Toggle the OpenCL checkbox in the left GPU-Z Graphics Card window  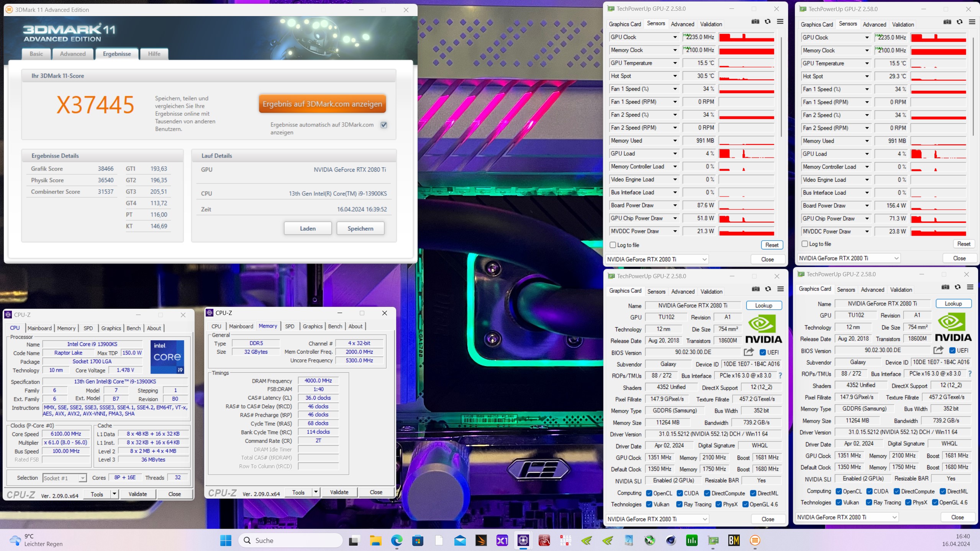(x=649, y=493)
